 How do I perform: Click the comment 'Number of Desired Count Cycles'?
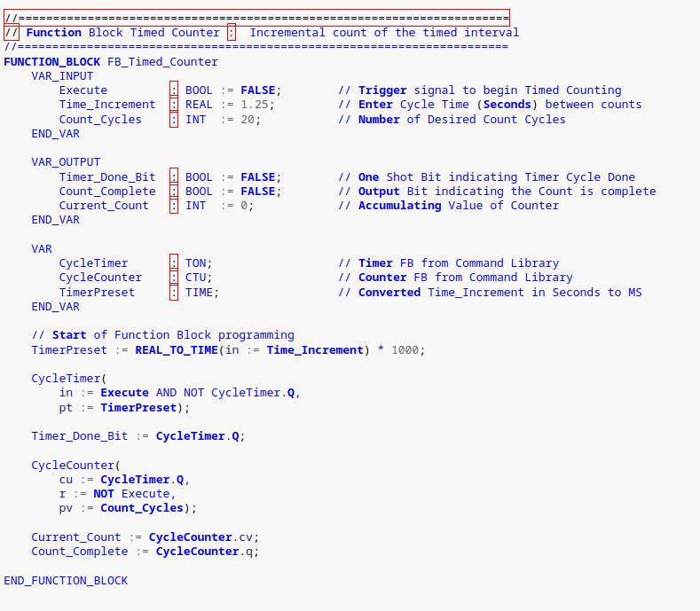(x=452, y=120)
